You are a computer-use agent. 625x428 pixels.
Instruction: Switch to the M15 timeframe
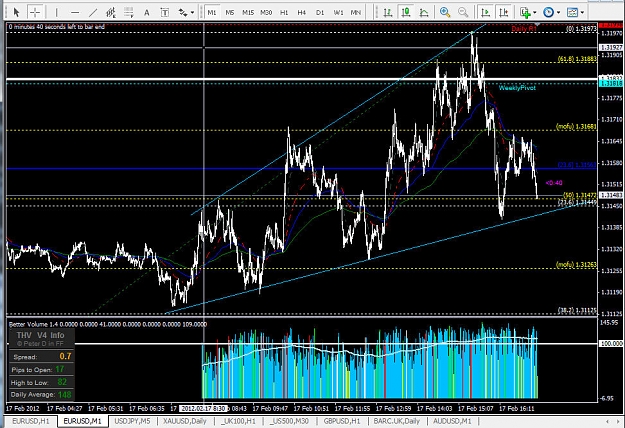coord(248,13)
